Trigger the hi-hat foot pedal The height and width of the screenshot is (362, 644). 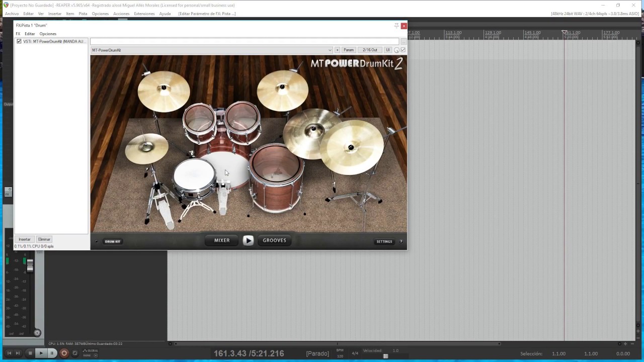(x=164, y=210)
